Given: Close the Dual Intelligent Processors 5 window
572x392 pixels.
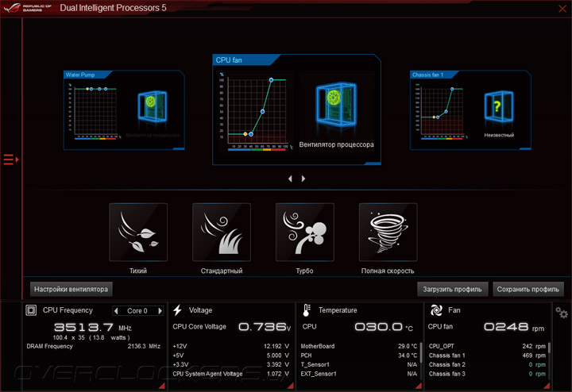Looking at the screenshot, I should coord(562,8).
